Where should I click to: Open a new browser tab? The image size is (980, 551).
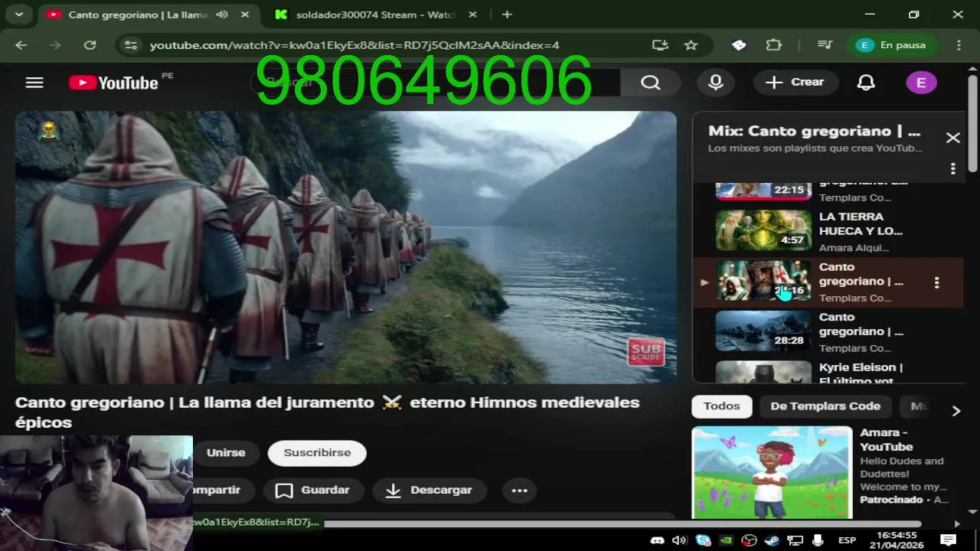(507, 15)
